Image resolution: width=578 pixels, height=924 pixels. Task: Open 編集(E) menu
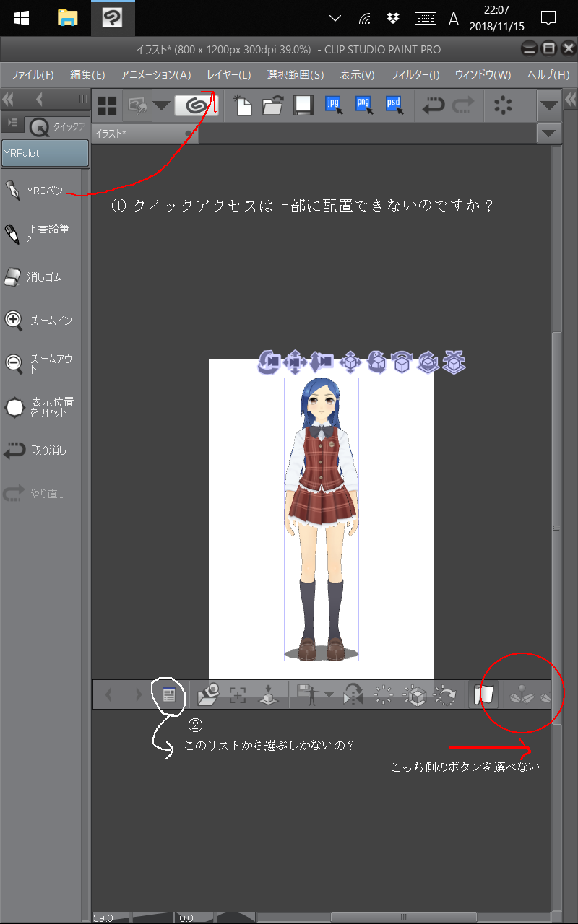point(87,75)
